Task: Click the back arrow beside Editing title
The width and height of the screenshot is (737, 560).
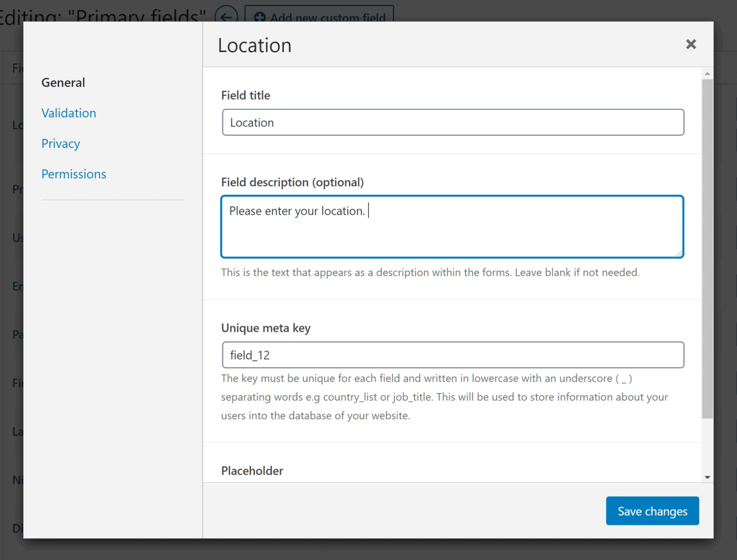Action: 226,16
